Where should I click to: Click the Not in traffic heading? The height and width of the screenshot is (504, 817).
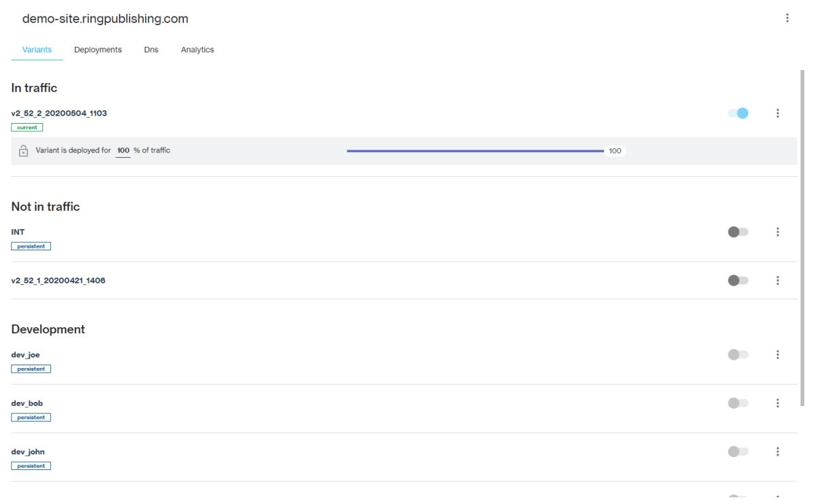pos(46,207)
